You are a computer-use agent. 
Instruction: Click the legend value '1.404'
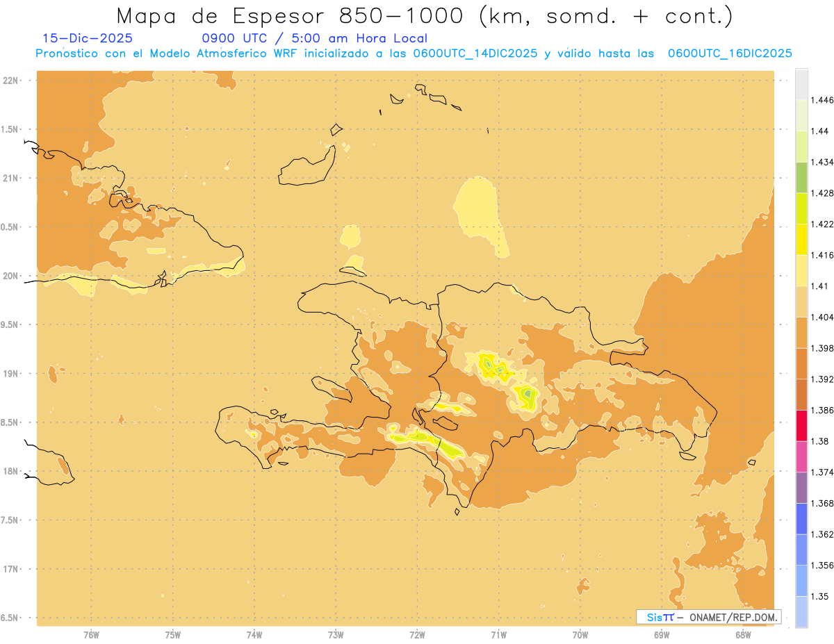(824, 317)
